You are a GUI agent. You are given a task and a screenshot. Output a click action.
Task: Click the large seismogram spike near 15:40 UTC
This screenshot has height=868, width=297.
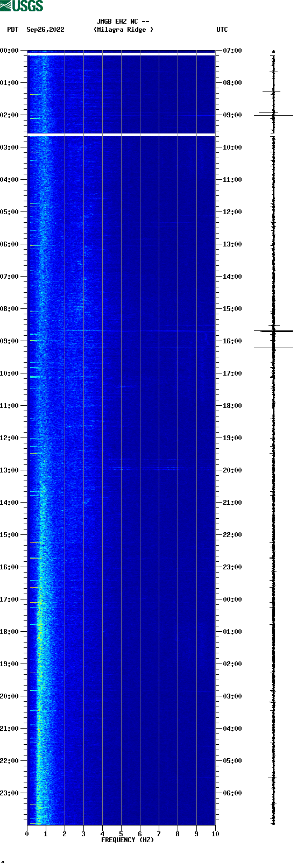point(273,331)
